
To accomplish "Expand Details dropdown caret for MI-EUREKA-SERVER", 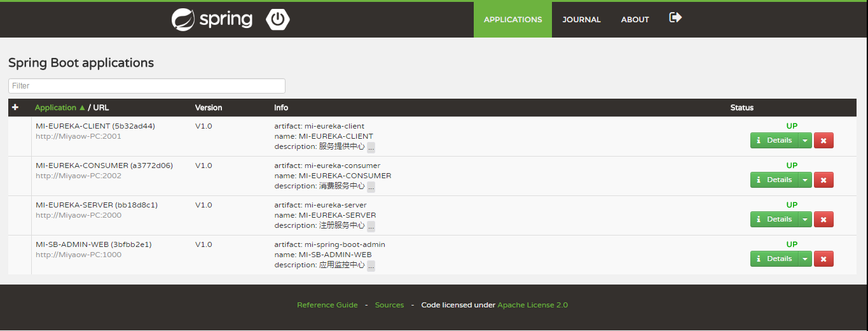I will pos(805,220).
